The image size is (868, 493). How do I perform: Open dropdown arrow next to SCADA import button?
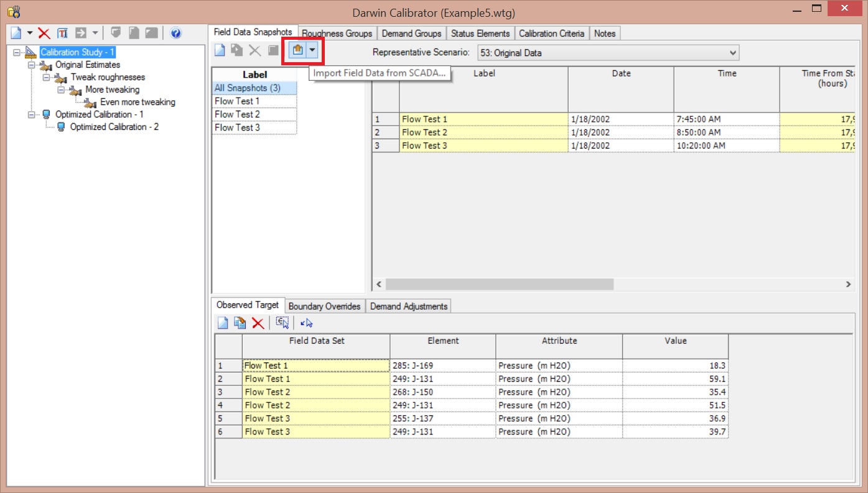(312, 51)
